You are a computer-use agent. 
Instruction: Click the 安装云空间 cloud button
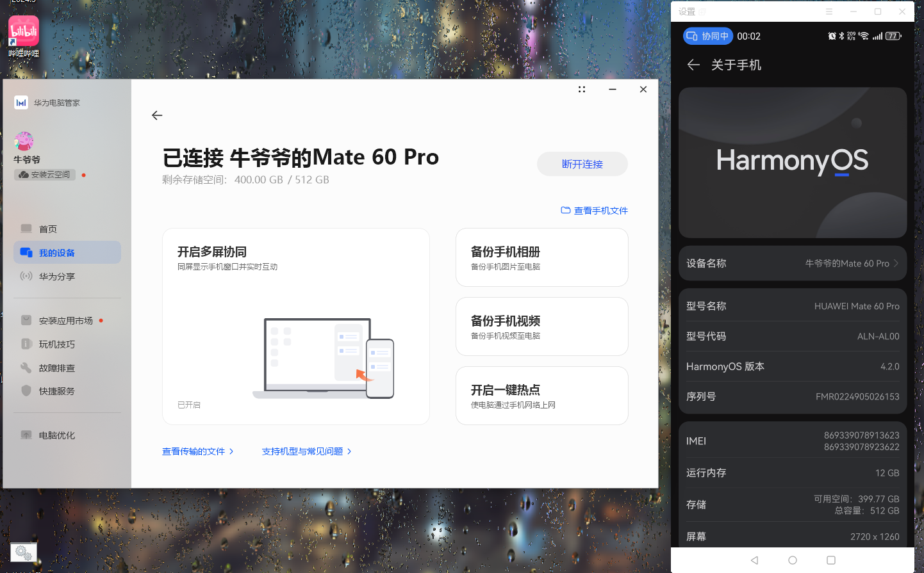(45, 175)
